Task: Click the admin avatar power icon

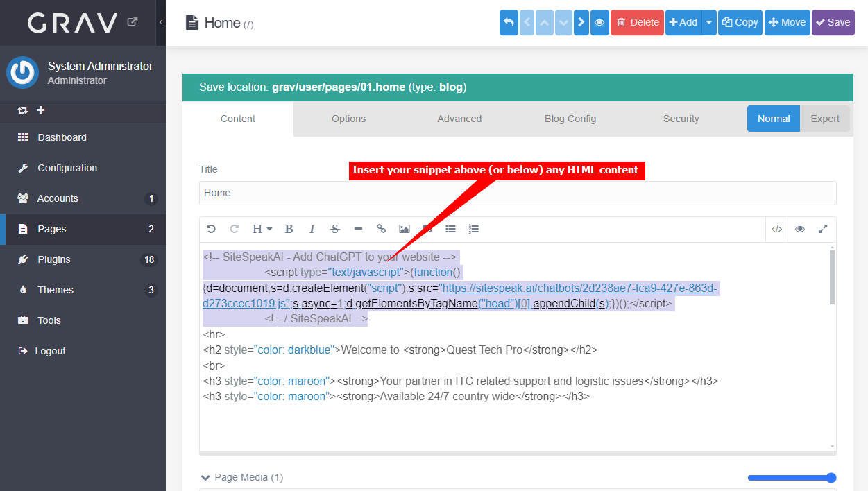Action: tap(23, 73)
